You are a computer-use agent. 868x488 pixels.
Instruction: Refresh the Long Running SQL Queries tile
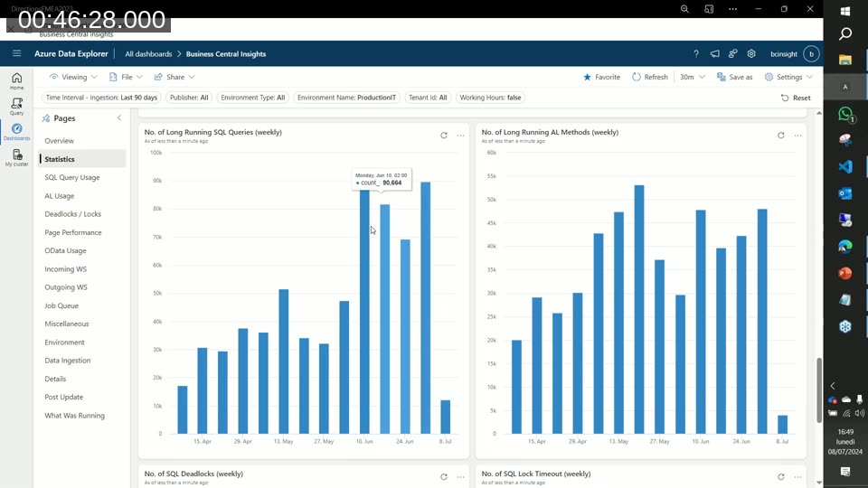443,135
